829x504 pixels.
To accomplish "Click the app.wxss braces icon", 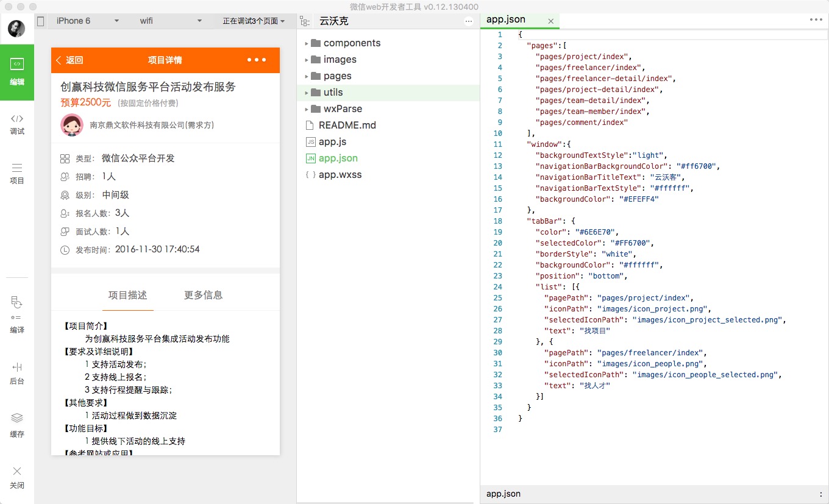I will 310,174.
